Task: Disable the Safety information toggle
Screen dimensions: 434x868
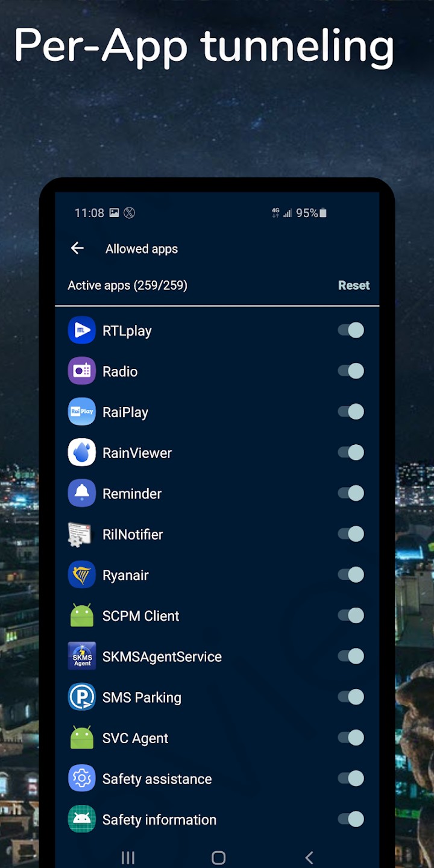Action: pyautogui.click(x=351, y=819)
